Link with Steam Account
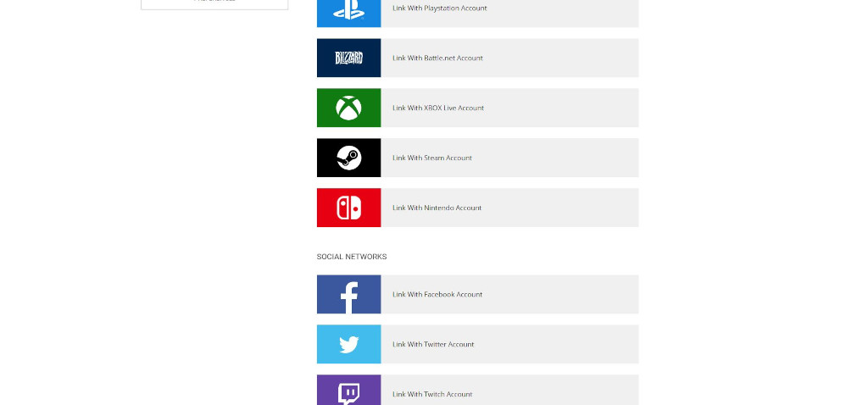 point(478,158)
